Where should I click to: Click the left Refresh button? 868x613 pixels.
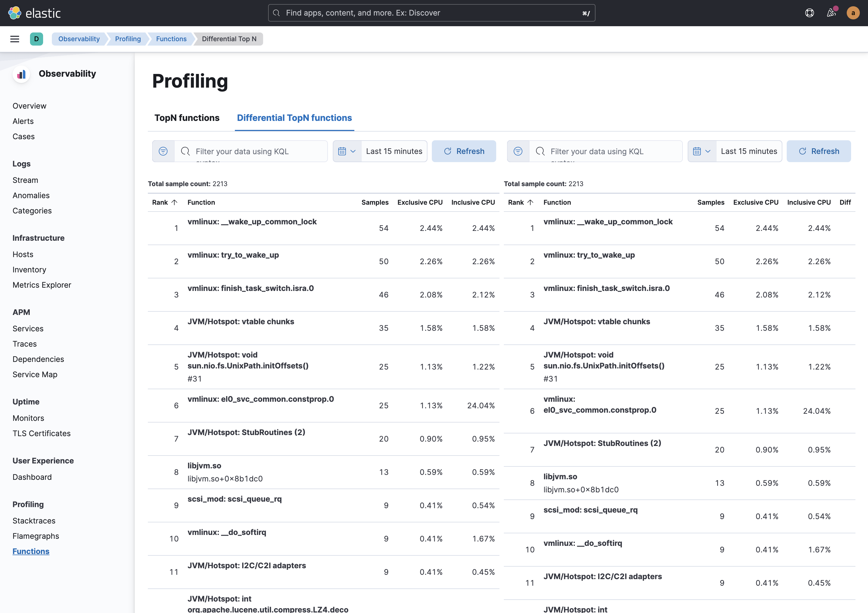[x=464, y=151]
